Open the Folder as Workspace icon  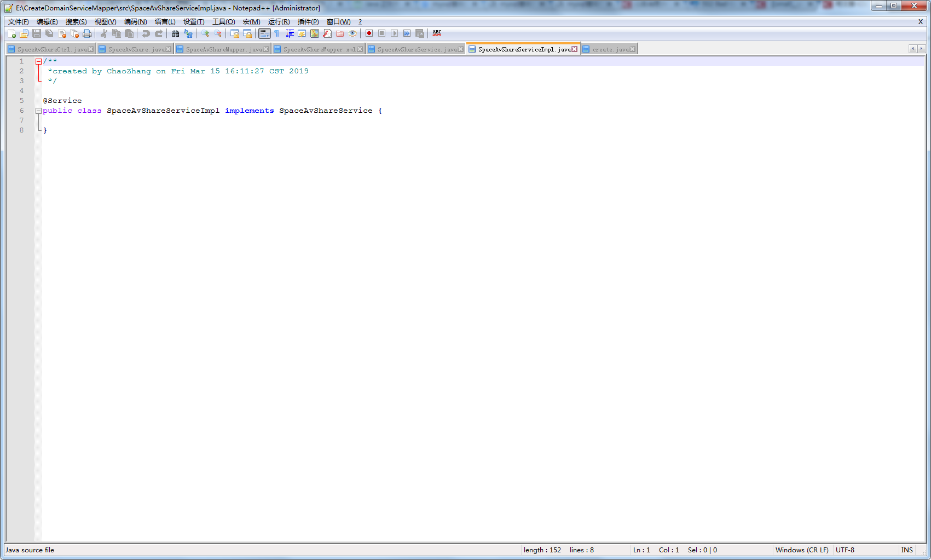click(x=340, y=33)
